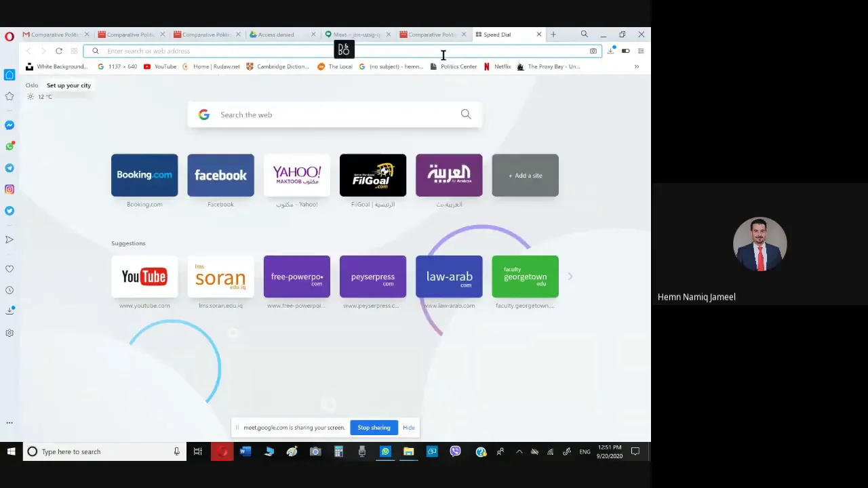Screen dimensions: 868x488
Task: Open Downloads in Opera sidebar
Action: pos(9,311)
